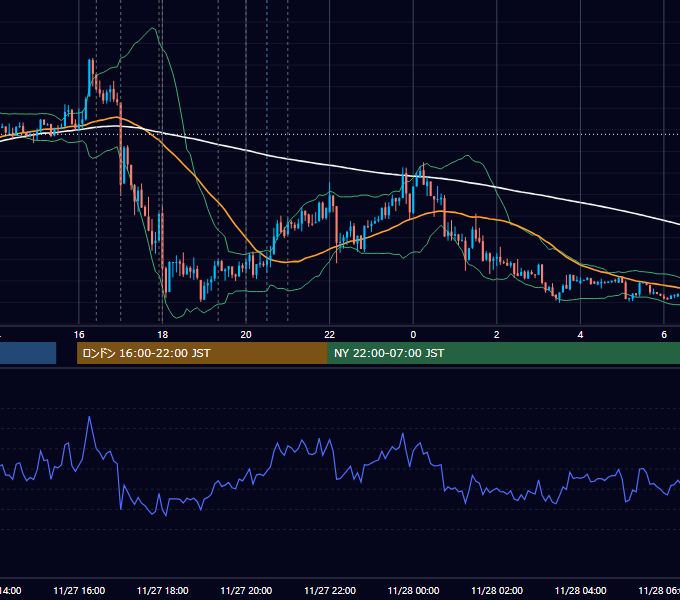This screenshot has height=600, width=680.
Task: Click the 16 hour axis label
Action: tap(79, 335)
